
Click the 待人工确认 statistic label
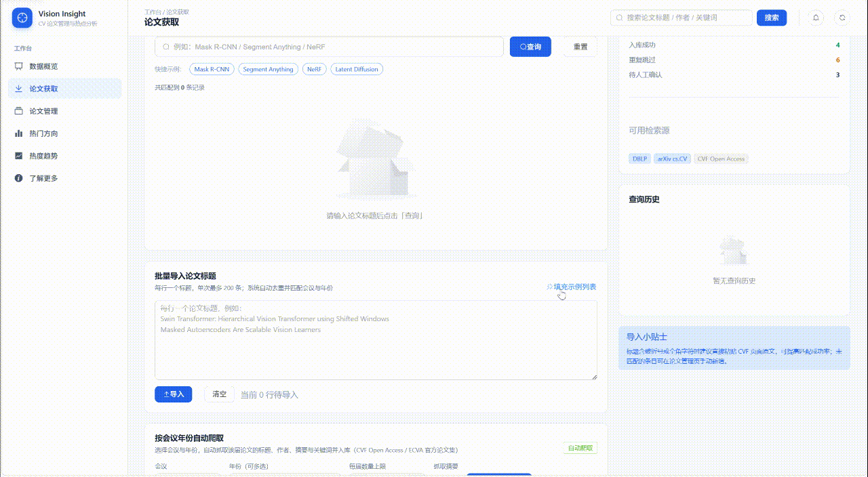(646, 75)
